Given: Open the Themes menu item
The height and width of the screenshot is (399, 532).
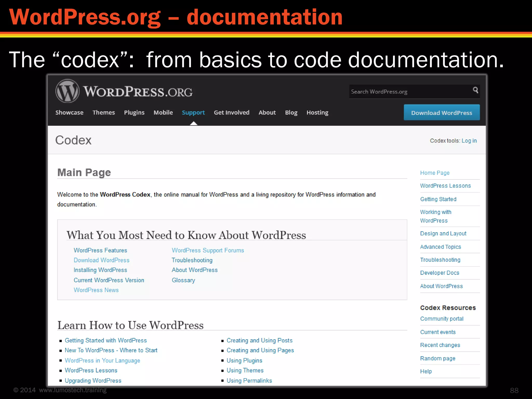Looking at the screenshot, I should click(104, 112).
